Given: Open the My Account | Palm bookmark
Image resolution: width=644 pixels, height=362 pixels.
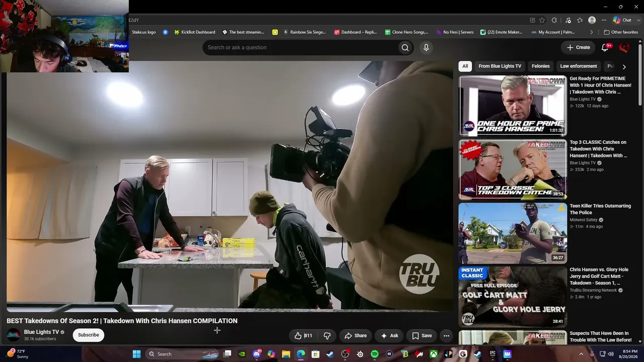Looking at the screenshot, I should tap(553, 32).
